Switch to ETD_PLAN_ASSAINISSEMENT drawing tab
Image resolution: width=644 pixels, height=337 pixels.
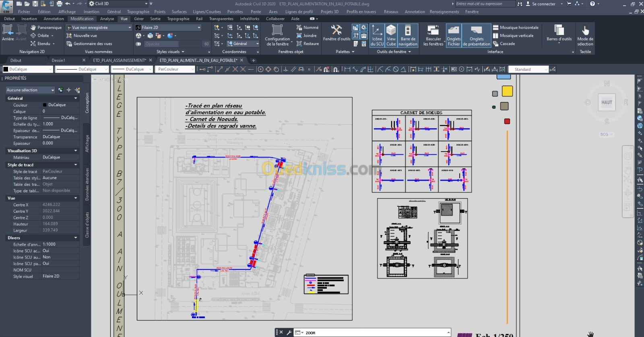pos(120,60)
